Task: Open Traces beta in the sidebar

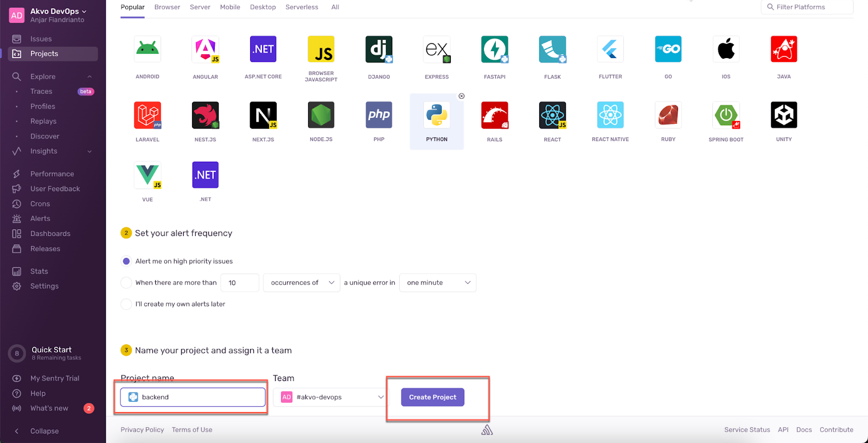Action: 53,92
